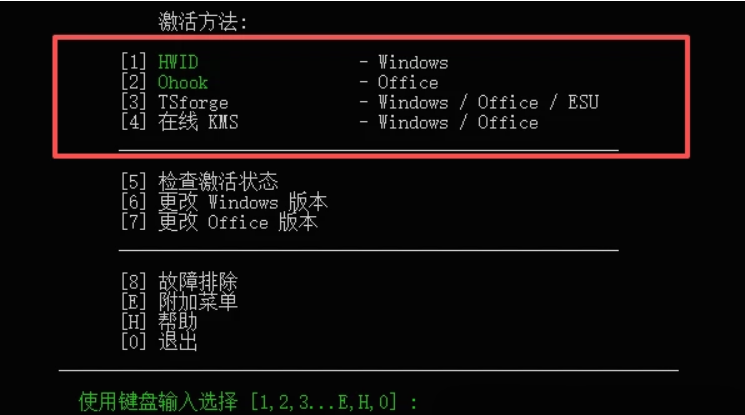Click the green Ohook menu entry
The height and width of the screenshot is (415, 745).
(x=183, y=83)
